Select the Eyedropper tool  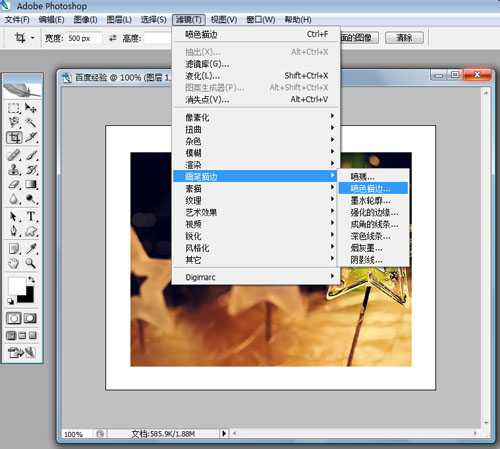click(31, 249)
